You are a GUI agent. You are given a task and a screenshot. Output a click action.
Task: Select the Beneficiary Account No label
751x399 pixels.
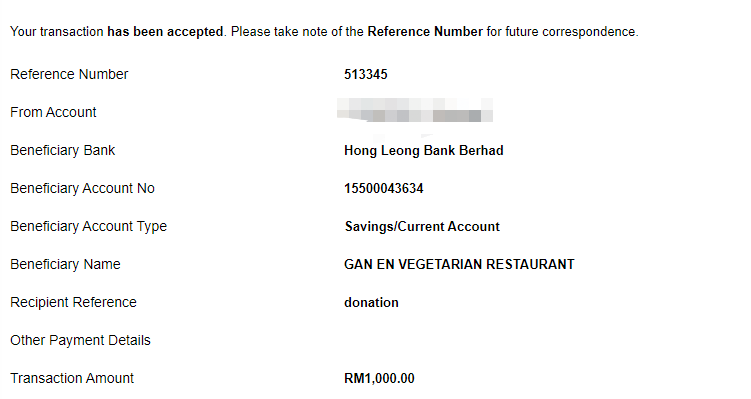tap(82, 188)
